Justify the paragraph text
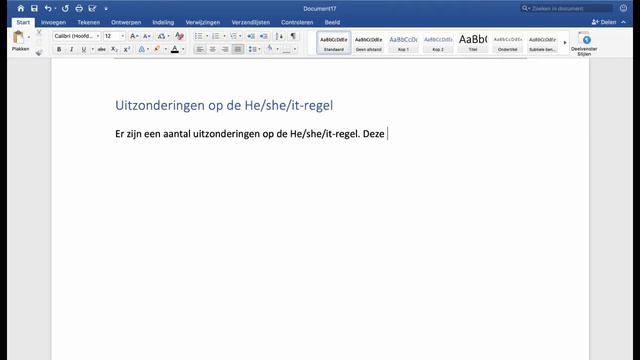Image resolution: width=640 pixels, height=360 pixels. pos(238,49)
